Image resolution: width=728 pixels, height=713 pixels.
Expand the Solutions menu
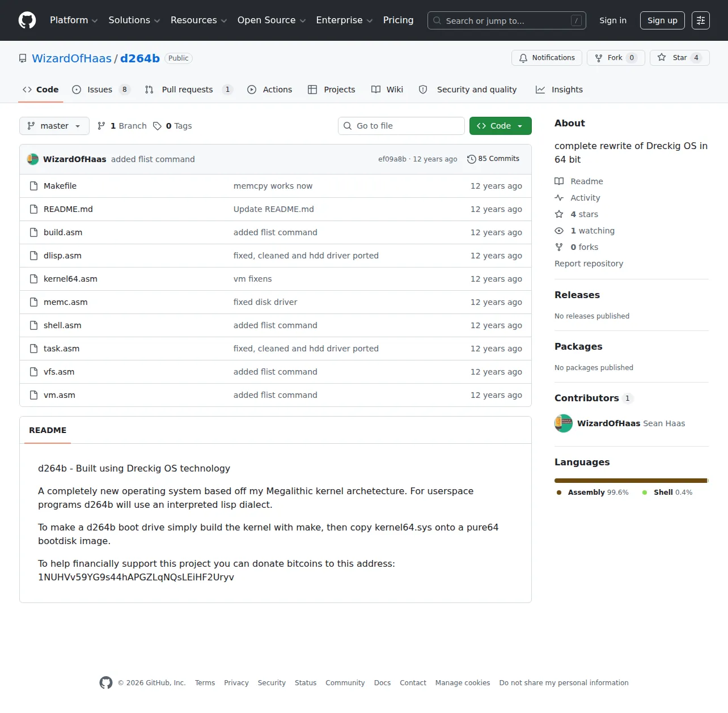[134, 20]
